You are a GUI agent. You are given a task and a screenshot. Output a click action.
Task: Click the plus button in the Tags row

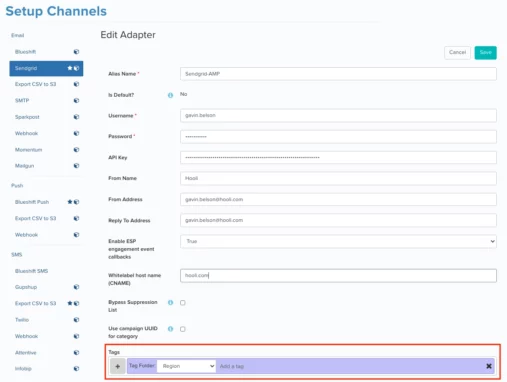118,366
